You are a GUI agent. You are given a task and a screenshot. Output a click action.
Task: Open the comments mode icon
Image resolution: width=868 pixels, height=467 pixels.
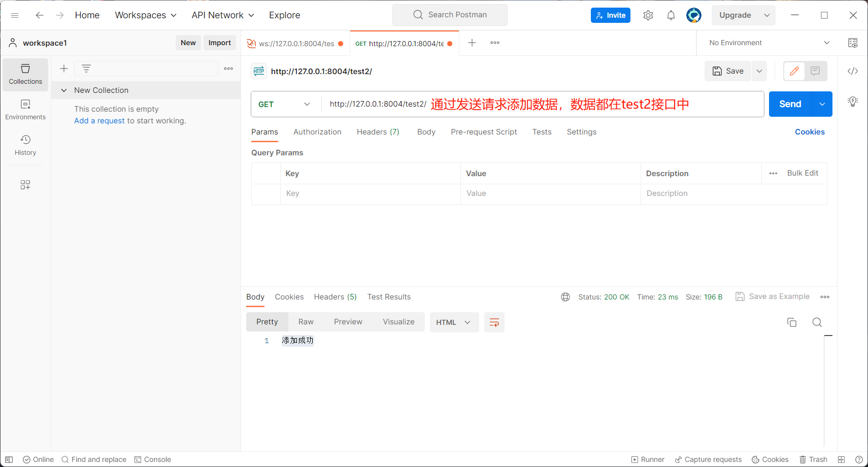815,71
